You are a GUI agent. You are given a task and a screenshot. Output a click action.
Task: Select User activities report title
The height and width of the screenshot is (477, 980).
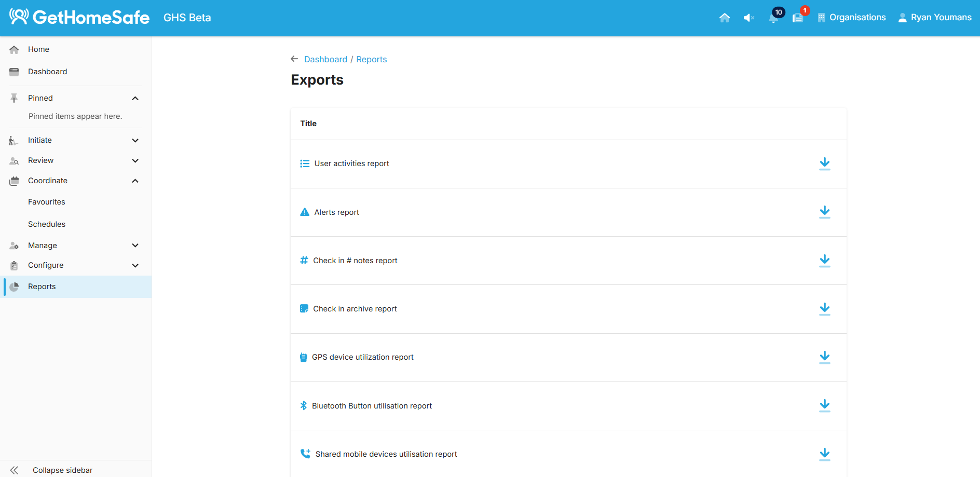351,163
